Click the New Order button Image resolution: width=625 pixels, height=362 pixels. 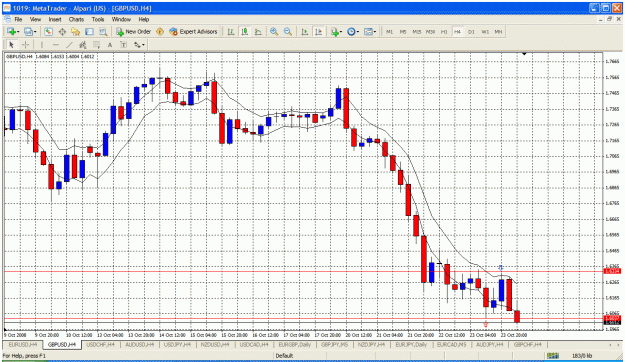(133, 31)
